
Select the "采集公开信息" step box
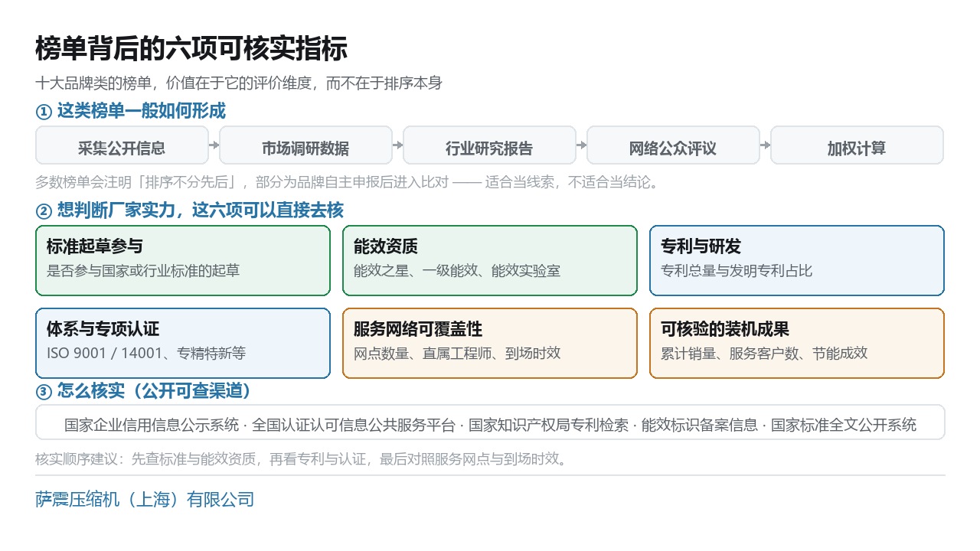click(x=122, y=145)
